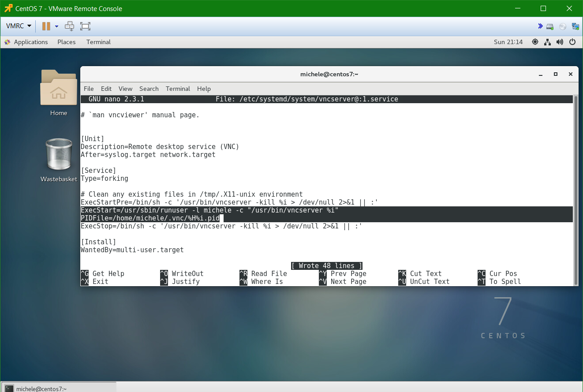Click the network adapter device icon in VMRC
The image size is (583, 392).
tap(575, 27)
